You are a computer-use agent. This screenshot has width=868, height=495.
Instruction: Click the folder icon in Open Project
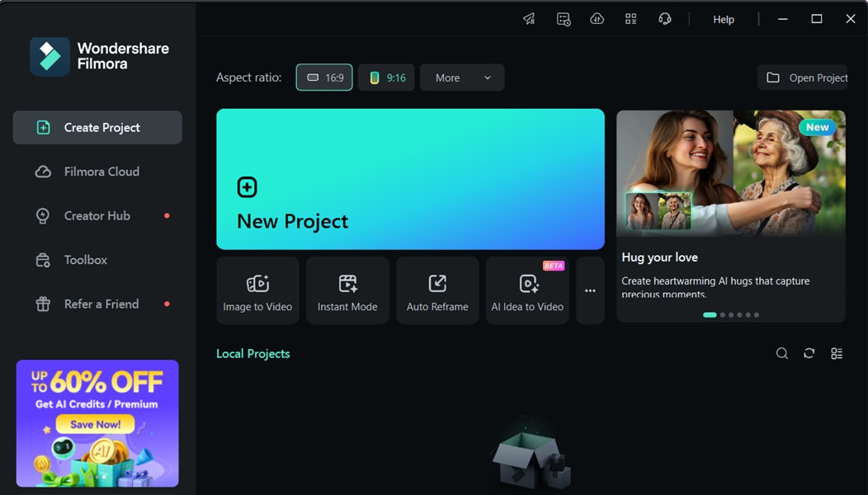tap(773, 78)
